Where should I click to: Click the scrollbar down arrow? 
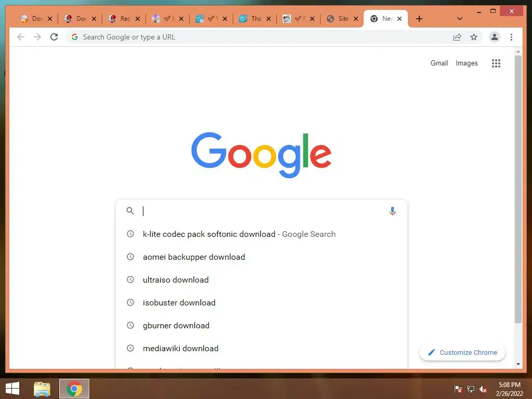coord(518,364)
